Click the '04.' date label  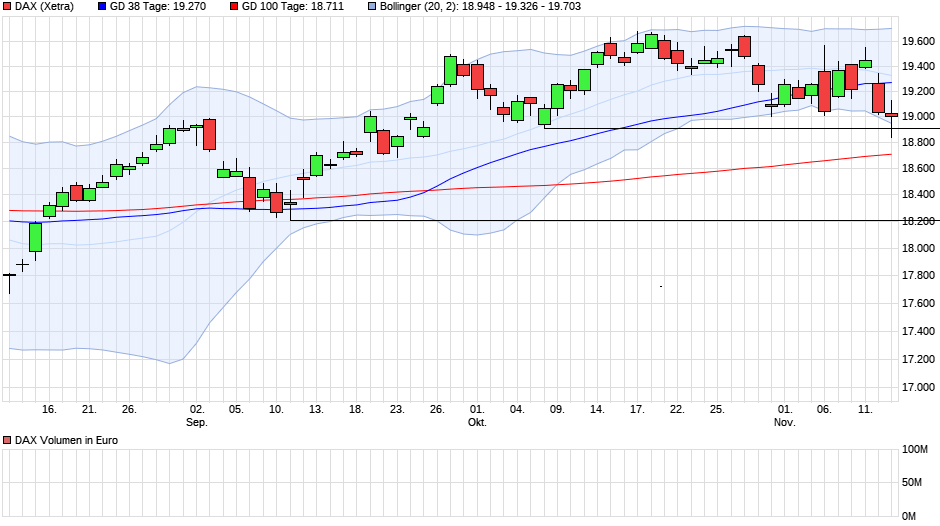click(x=517, y=409)
